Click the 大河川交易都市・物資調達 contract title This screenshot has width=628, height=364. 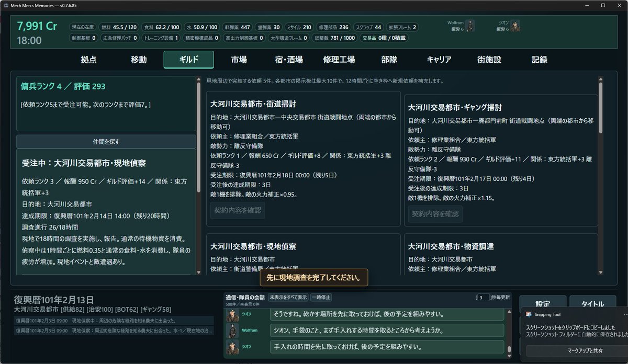(x=451, y=246)
